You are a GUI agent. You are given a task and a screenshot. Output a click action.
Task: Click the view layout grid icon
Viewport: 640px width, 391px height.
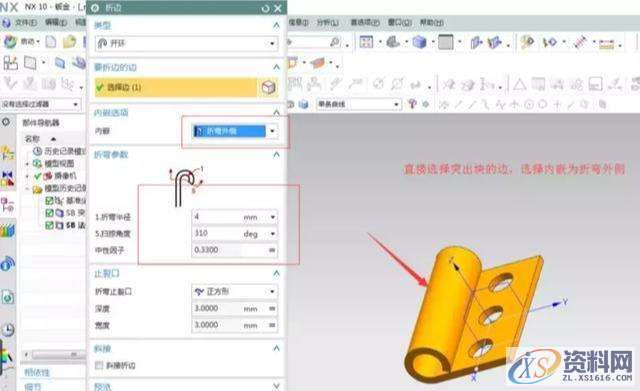pyautogui.click(x=366, y=42)
